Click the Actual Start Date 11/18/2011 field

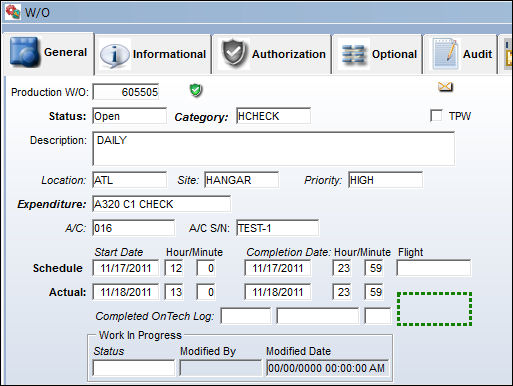pyautogui.click(x=126, y=292)
